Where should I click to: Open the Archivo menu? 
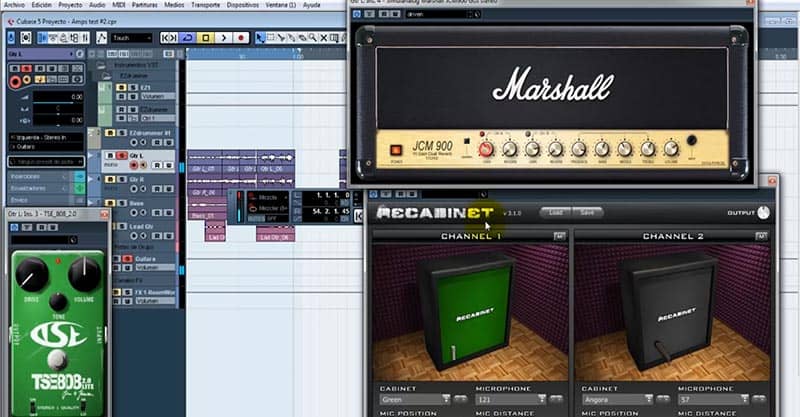tap(15, 5)
